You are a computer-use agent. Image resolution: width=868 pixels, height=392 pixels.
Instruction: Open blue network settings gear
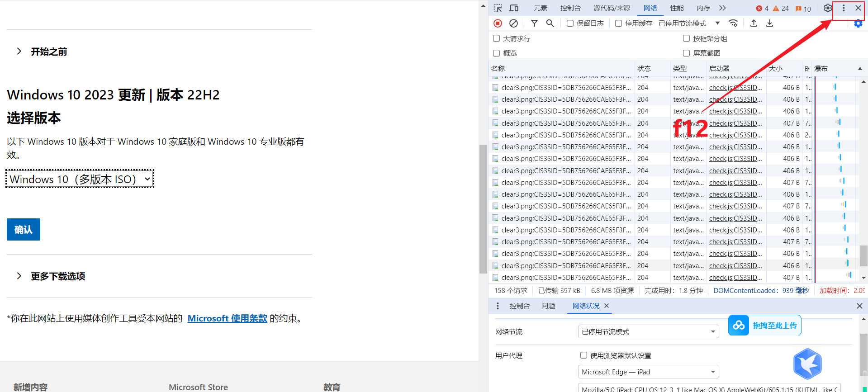(858, 24)
